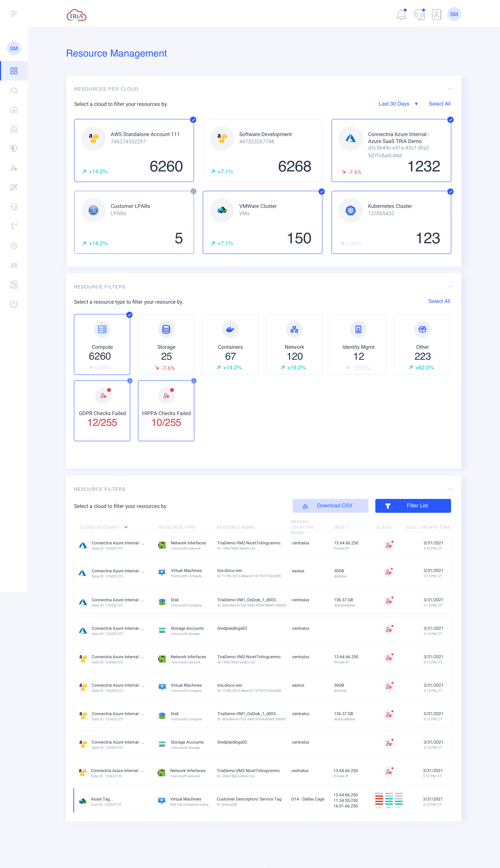Viewport: 500px width, 868px height.
Task: Open the cloud icon in sidebar
Action: click(x=14, y=90)
